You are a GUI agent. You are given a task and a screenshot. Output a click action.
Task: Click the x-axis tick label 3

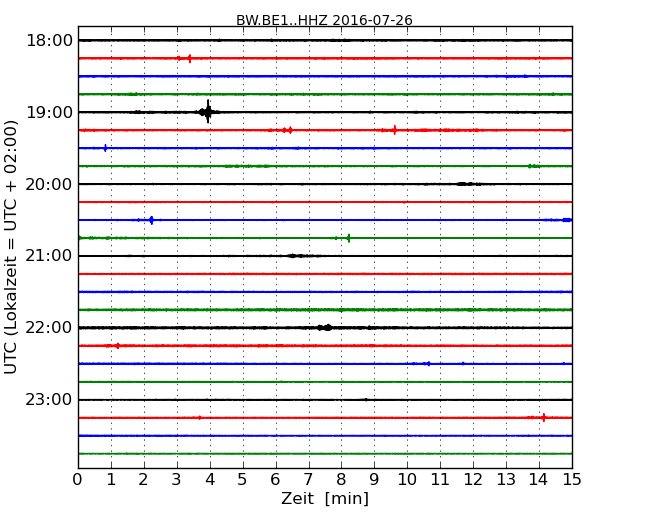177,479
